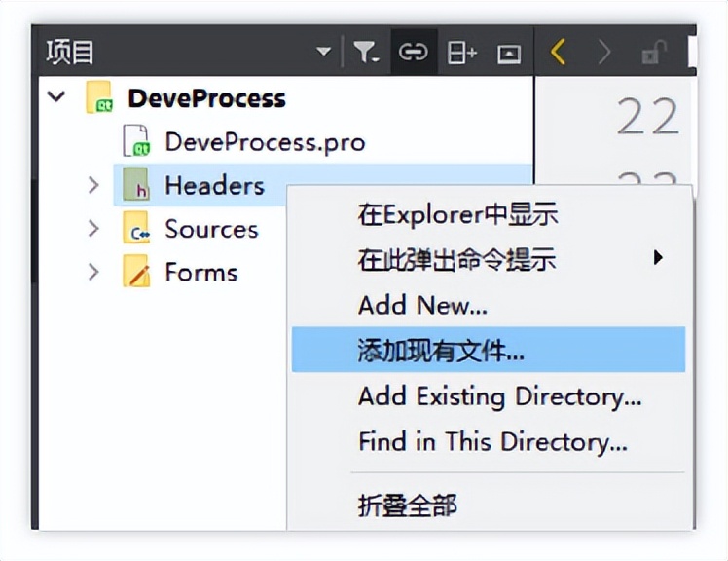
Task: Toggle synchronize with editor link icon
Action: (x=414, y=53)
